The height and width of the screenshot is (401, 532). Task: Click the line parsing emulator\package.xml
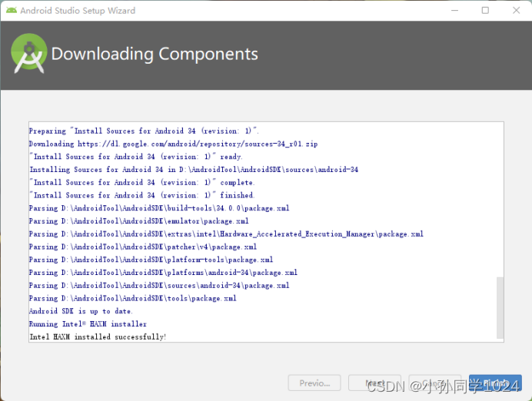coord(139,220)
